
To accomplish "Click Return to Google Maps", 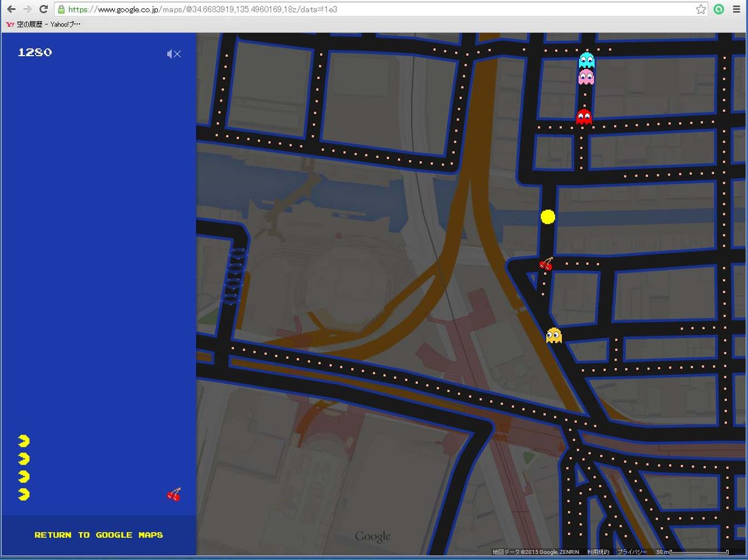I will click(x=99, y=535).
